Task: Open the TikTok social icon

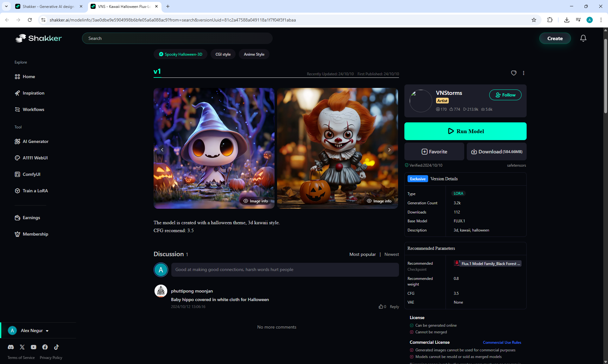Action: click(x=56, y=347)
